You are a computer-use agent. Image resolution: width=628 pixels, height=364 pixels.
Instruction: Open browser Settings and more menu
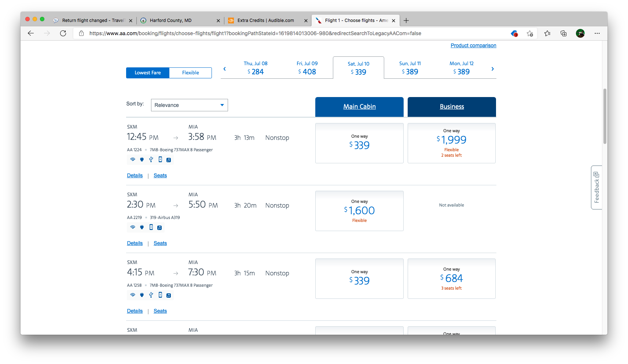point(597,33)
